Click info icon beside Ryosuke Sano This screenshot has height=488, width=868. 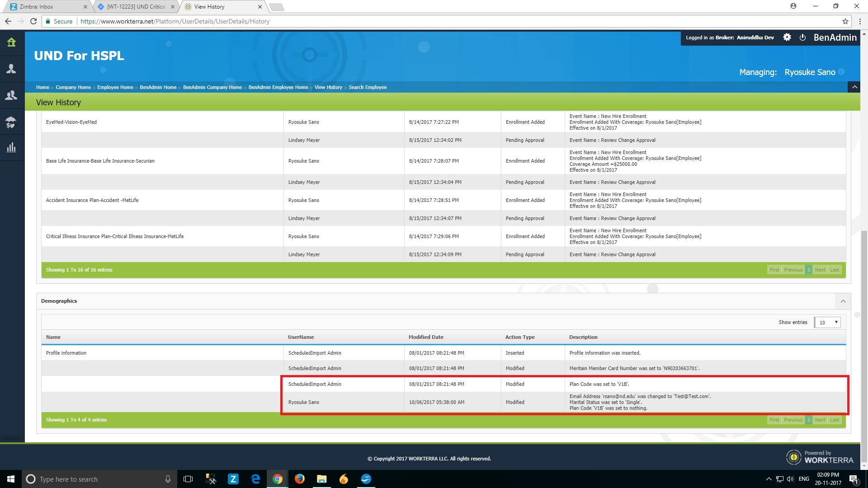[x=841, y=72]
